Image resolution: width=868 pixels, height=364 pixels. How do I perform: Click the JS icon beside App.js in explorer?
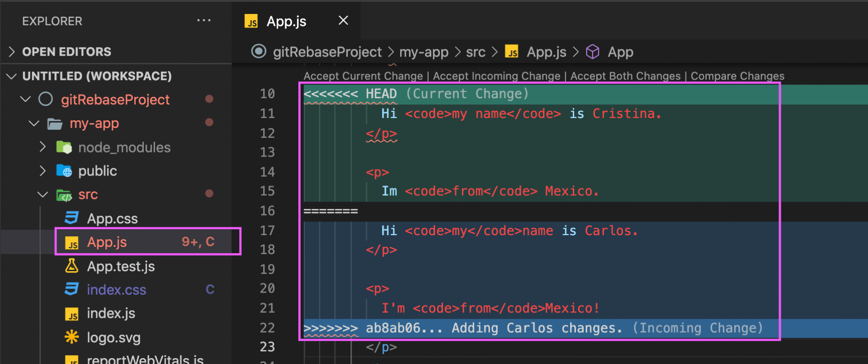(72, 243)
